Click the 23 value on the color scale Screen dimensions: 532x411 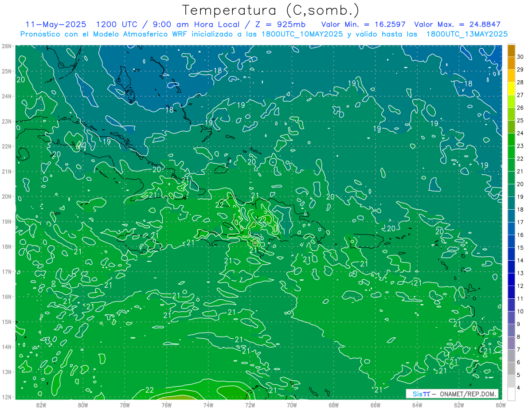[x=520, y=146]
